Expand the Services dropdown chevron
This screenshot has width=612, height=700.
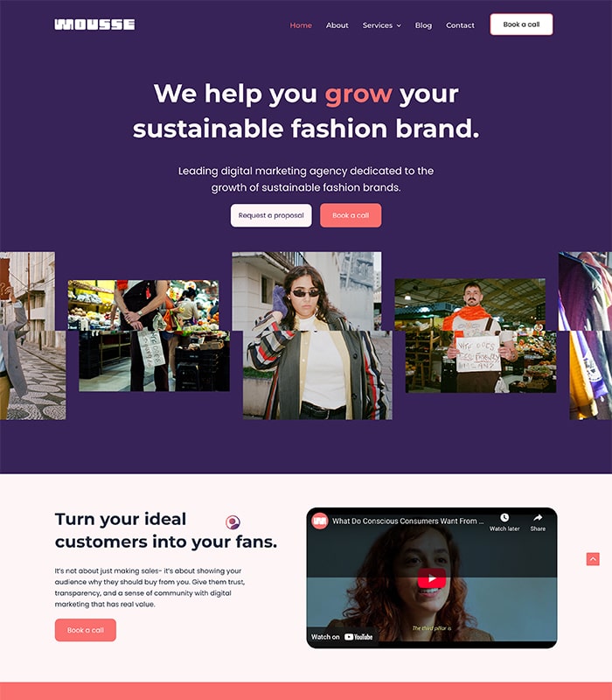[399, 26]
